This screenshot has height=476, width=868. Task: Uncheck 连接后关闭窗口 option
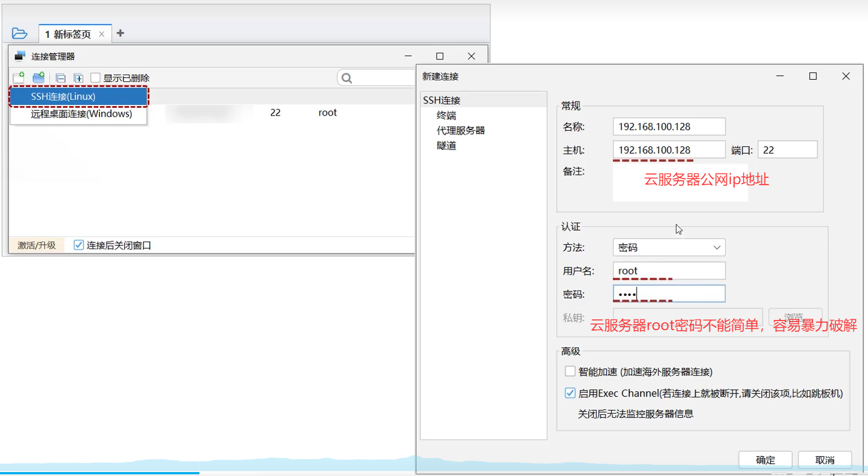79,245
